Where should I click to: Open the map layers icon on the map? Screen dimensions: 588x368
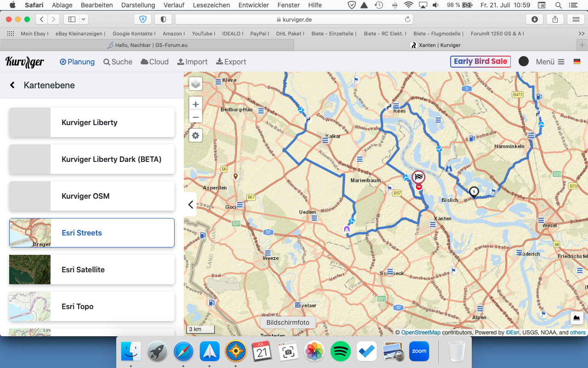click(x=196, y=84)
